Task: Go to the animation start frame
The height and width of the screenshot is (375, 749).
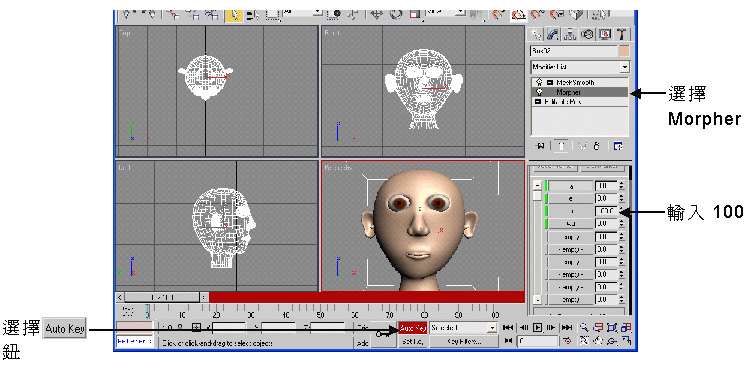Action: 508,328
